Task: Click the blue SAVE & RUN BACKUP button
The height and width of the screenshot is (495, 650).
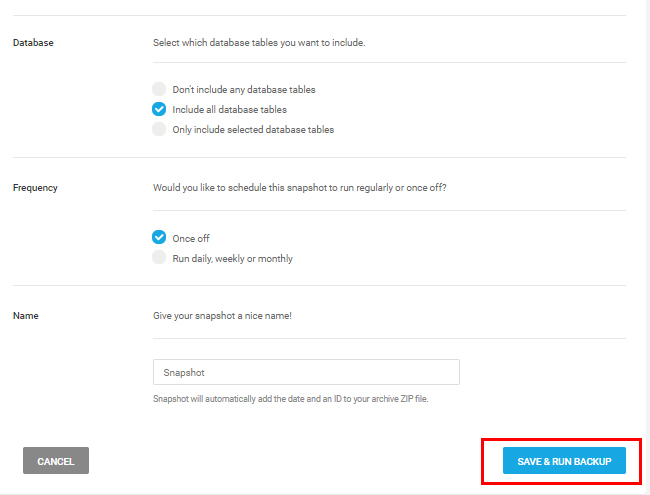Action: pos(564,460)
